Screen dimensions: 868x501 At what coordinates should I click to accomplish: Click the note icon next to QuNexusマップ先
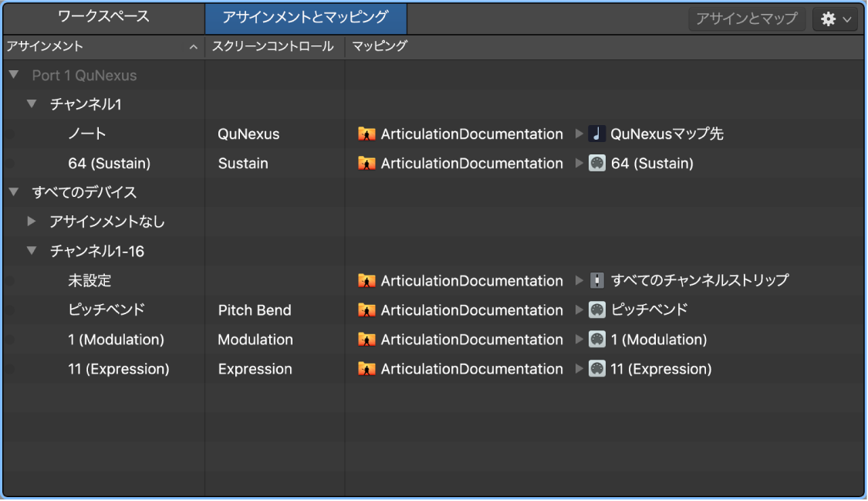tap(596, 134)
